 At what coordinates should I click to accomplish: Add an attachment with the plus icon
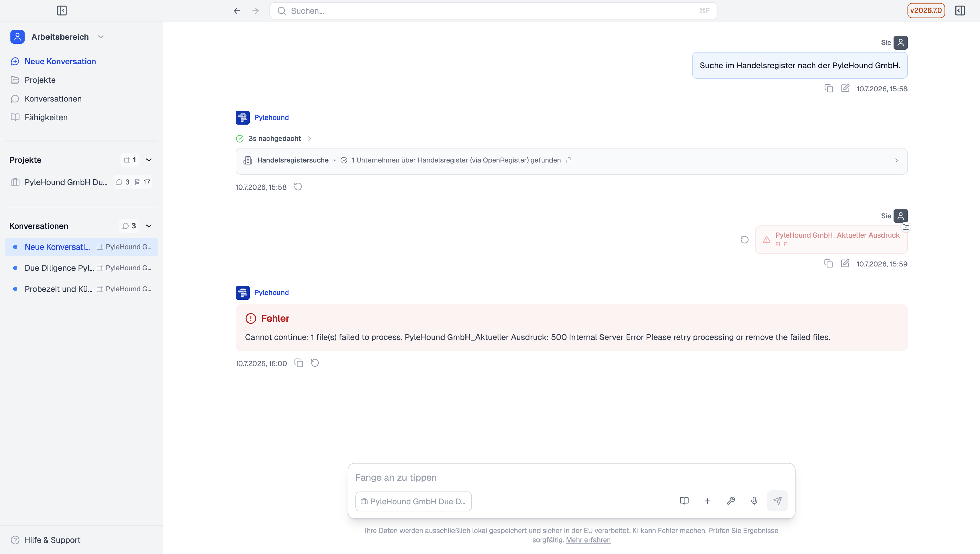(x=707, y=501)
